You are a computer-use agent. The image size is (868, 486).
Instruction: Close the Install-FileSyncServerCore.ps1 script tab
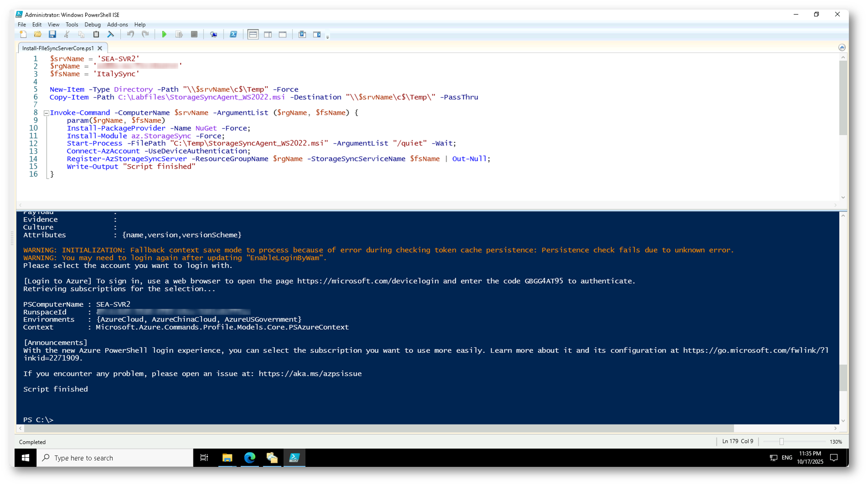100,48
